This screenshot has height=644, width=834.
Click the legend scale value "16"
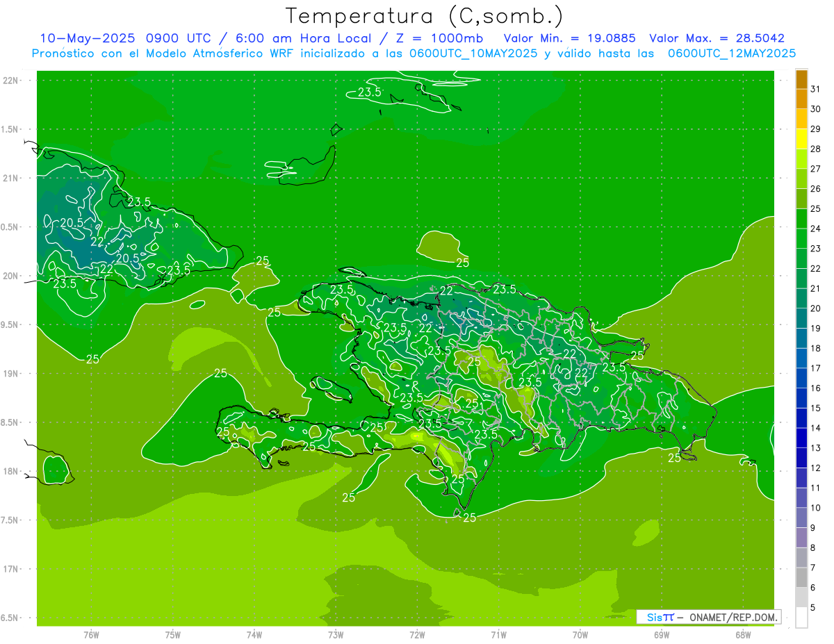(x=816, y=388)
